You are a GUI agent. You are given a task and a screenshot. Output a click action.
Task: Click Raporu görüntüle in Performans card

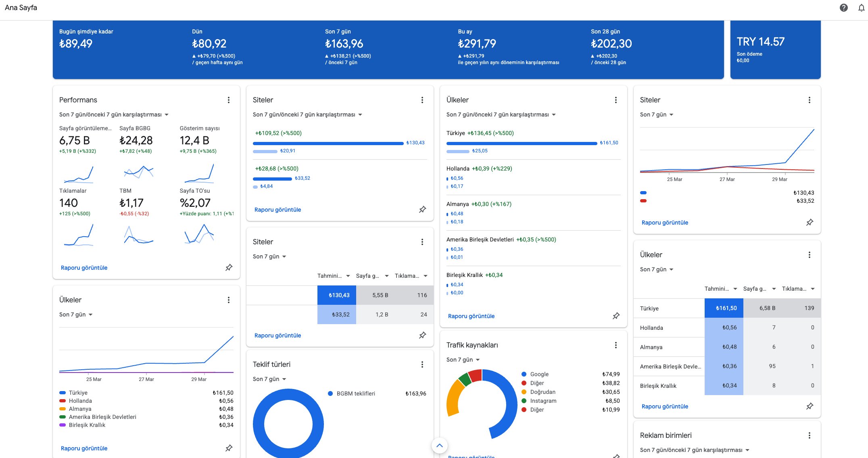click(x=84, y=268)
